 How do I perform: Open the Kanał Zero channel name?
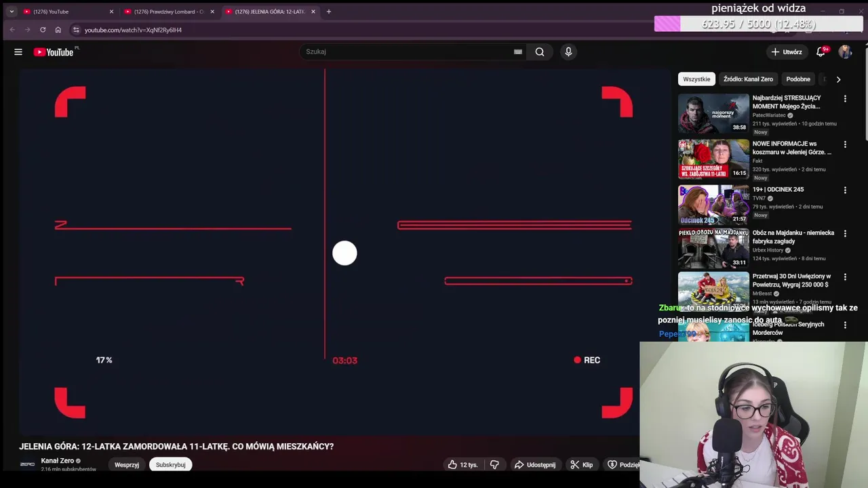(x=58, y=461)
